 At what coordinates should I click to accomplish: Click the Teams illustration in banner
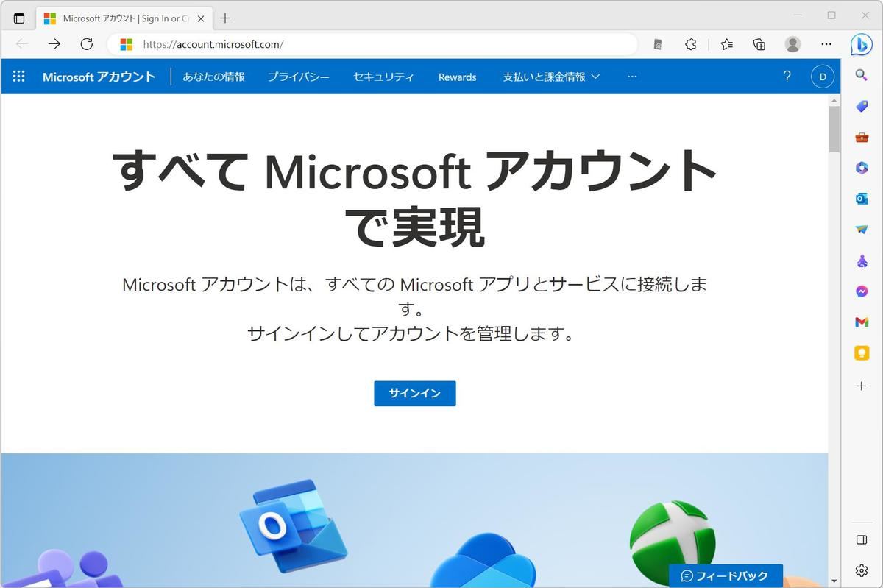click(x=63, y=569)
